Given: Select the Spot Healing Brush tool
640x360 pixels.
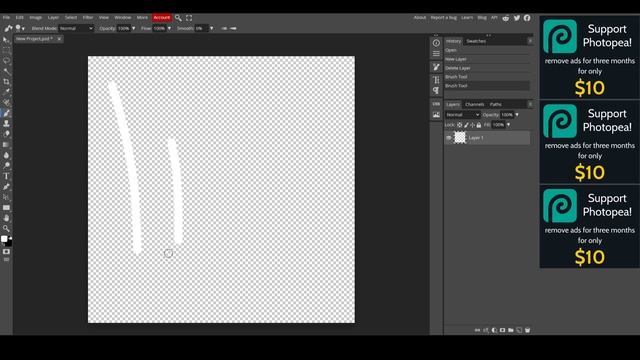Looking at the screenshot, I should point(6,103).
